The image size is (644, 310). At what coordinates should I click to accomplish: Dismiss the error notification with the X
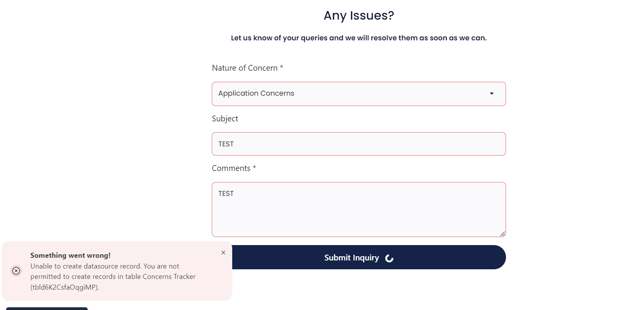pos(223,253)
